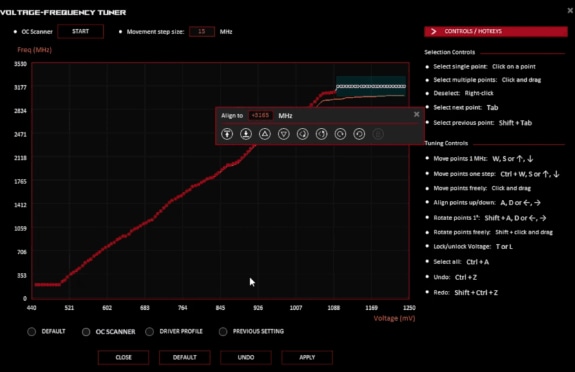Click the second rotate icon, sixth in popup
The height and width of the screenshot is (372, 575).
click(322, 134)
